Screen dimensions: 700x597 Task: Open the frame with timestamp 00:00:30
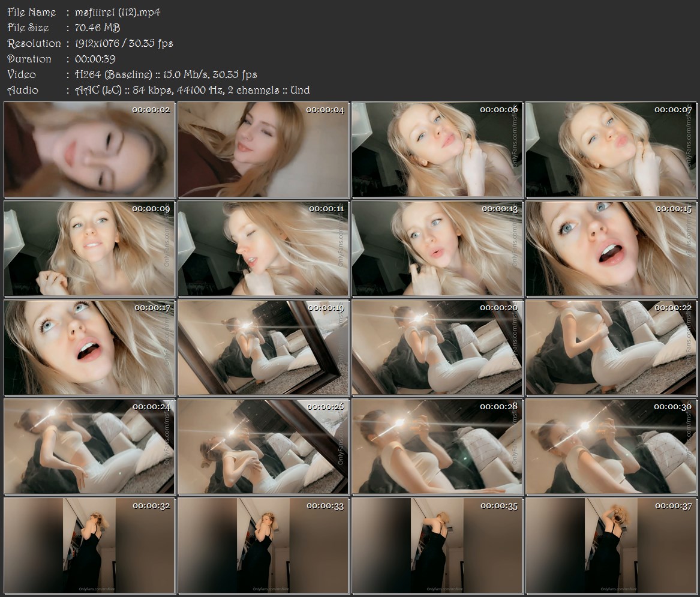point(611,446)
